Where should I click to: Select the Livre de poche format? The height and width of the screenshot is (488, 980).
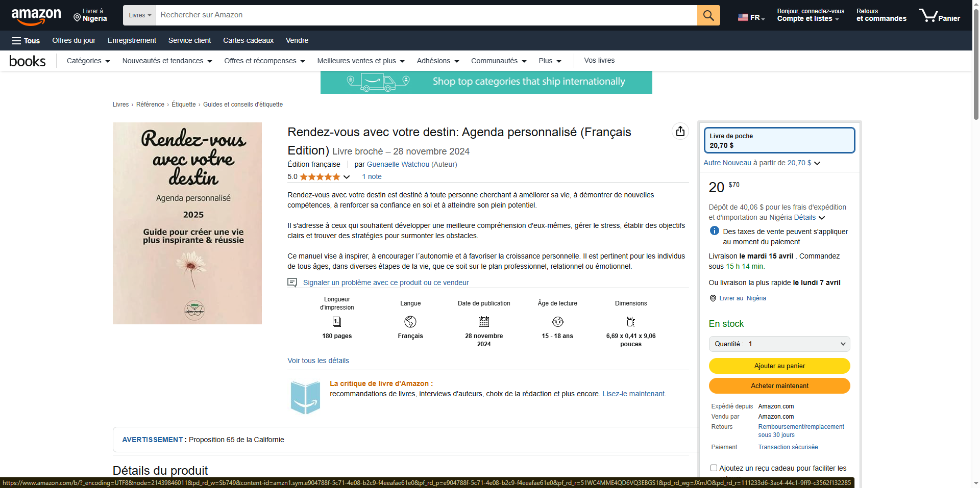(779, 140)
